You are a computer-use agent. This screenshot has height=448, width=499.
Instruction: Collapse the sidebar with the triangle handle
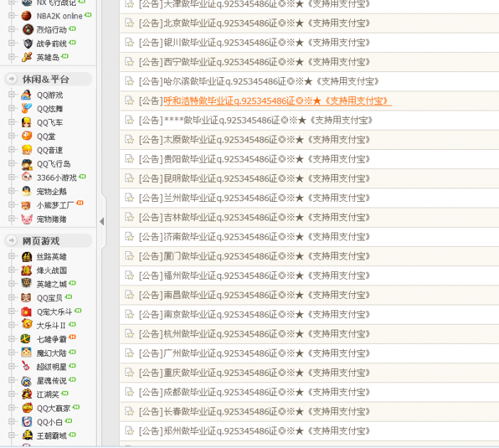pos(102,221)
